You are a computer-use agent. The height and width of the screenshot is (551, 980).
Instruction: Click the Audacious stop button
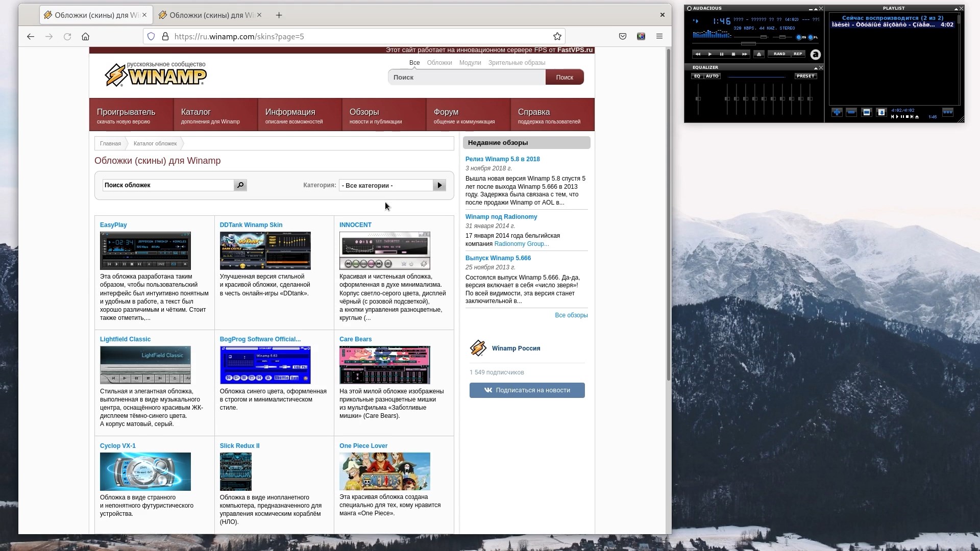(x=733, y=54)
